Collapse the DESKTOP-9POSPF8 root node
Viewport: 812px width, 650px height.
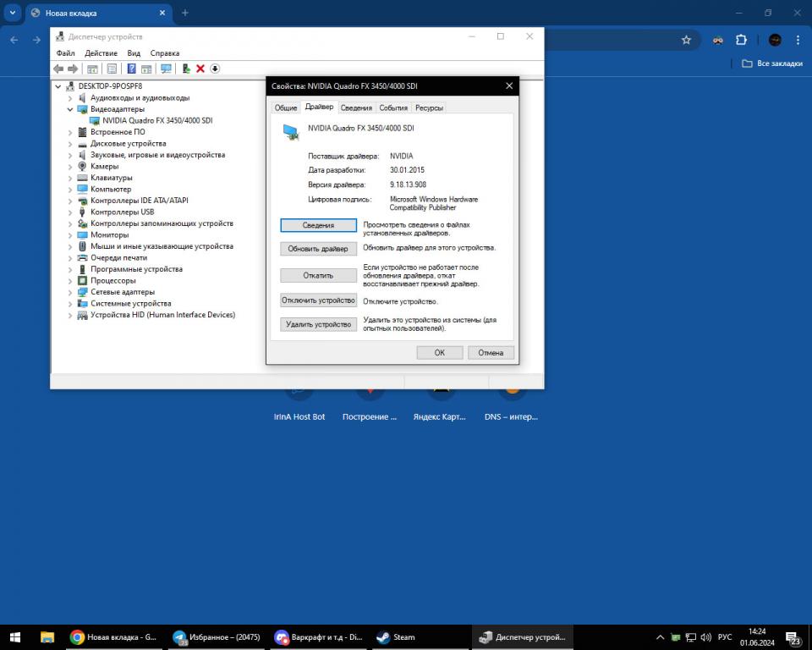click(x=58, y=86)
